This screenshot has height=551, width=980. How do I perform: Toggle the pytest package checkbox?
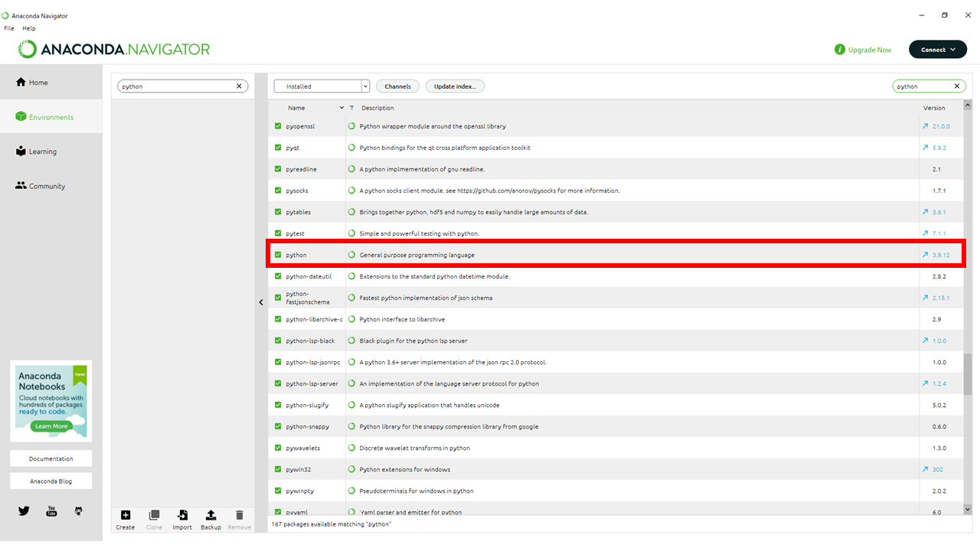coord(278,233)
